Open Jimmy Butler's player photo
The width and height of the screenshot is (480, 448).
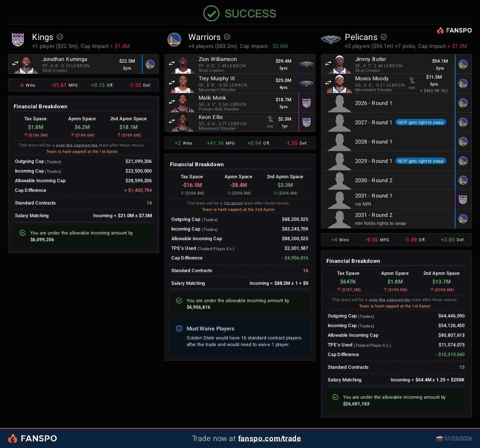pyautogui.click(x=339, y=64)
